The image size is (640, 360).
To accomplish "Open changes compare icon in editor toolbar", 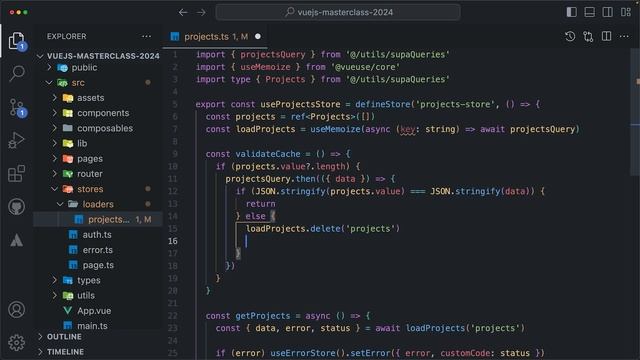I will tap(588, 36).
